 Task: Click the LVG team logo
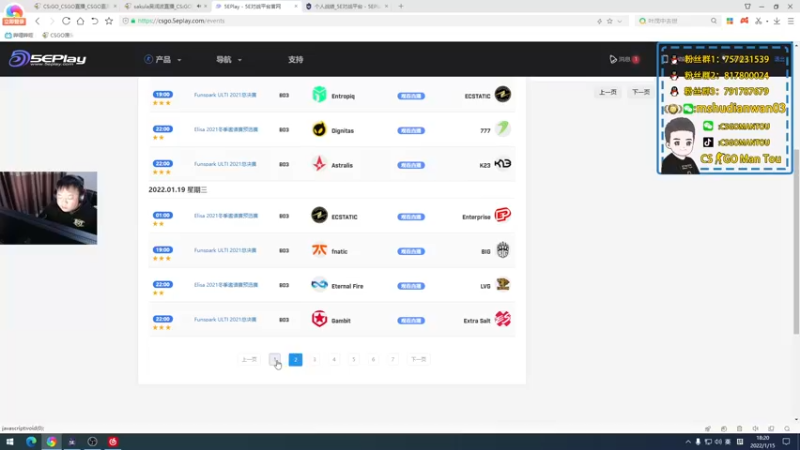coord(503,285)
